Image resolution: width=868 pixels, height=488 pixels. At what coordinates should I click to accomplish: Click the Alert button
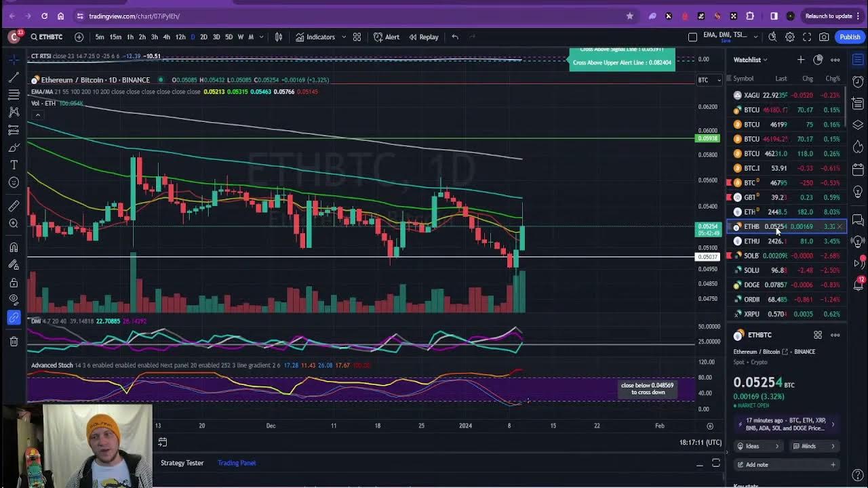tap(387, 37)
